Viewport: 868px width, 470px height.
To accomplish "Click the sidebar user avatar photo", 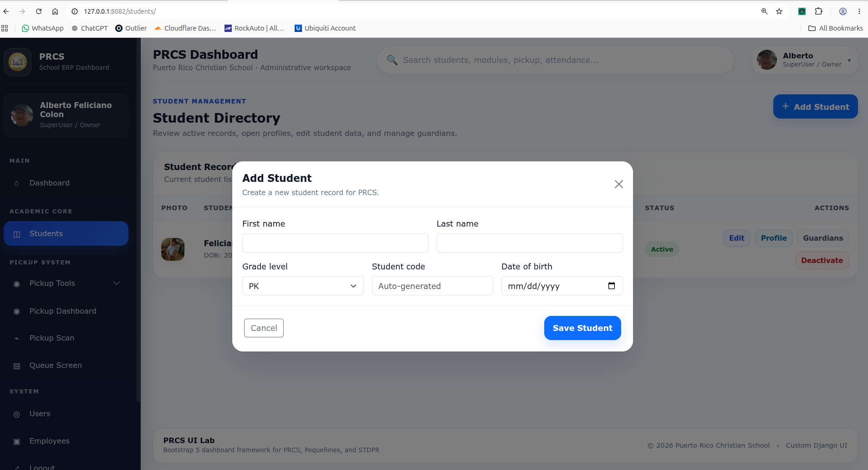I will tap(22, 115).
